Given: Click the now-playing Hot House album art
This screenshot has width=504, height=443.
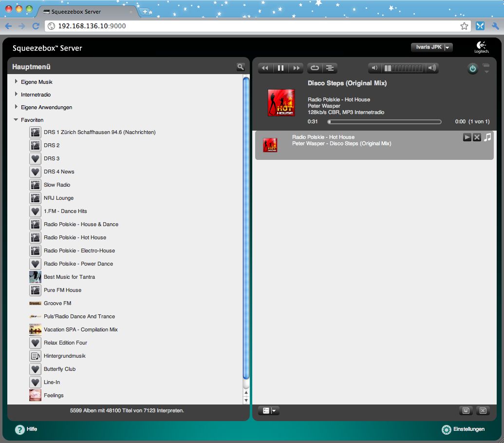Looking at the screenshot, I should click(281, 103).
